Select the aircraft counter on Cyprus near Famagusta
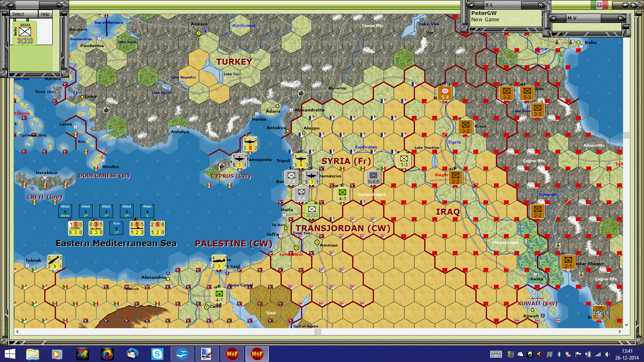The height and width of the screenshot is (362, 644). tap(239, 160)
